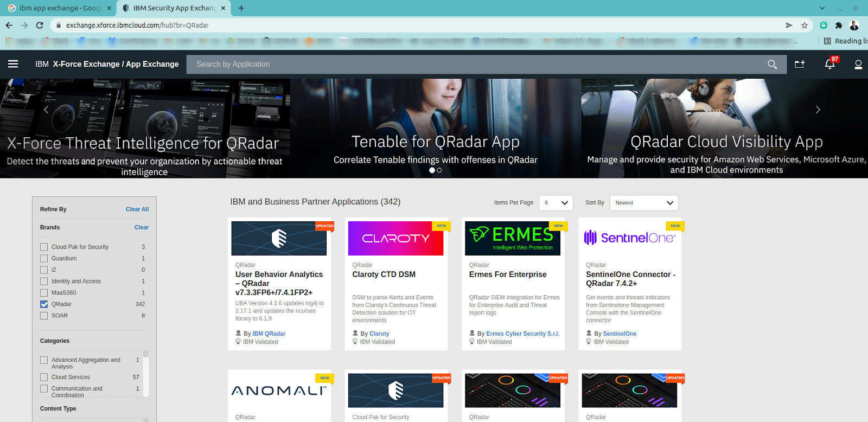Show next carousel slide with right chevron
Screen dimensions: 868x422
tap(818, 110)
